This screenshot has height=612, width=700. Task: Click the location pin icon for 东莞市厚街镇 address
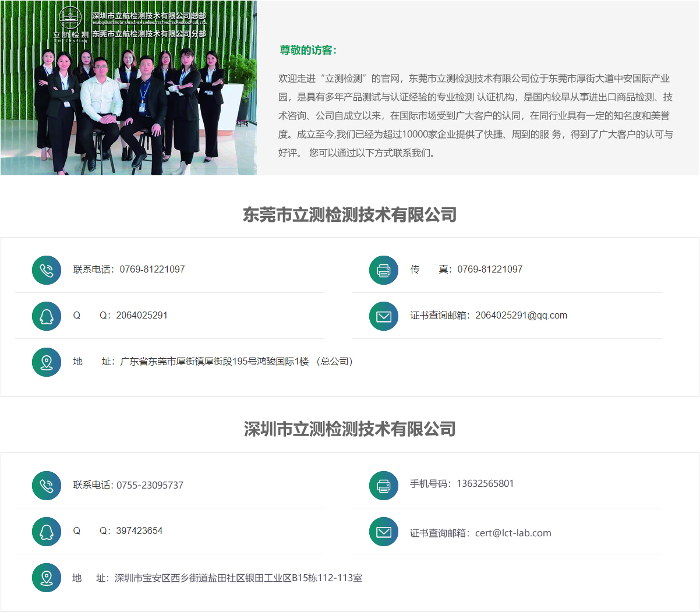coord(47,362)
